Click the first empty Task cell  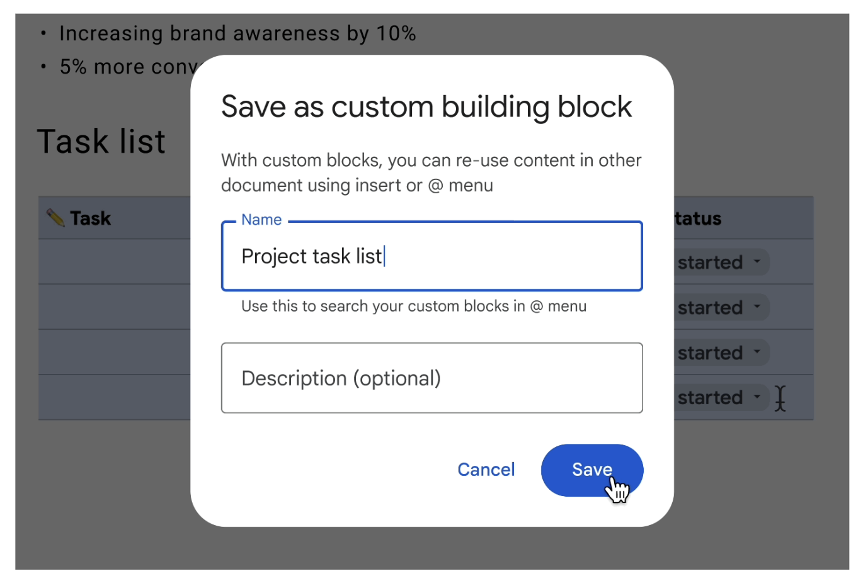[114, 262]
